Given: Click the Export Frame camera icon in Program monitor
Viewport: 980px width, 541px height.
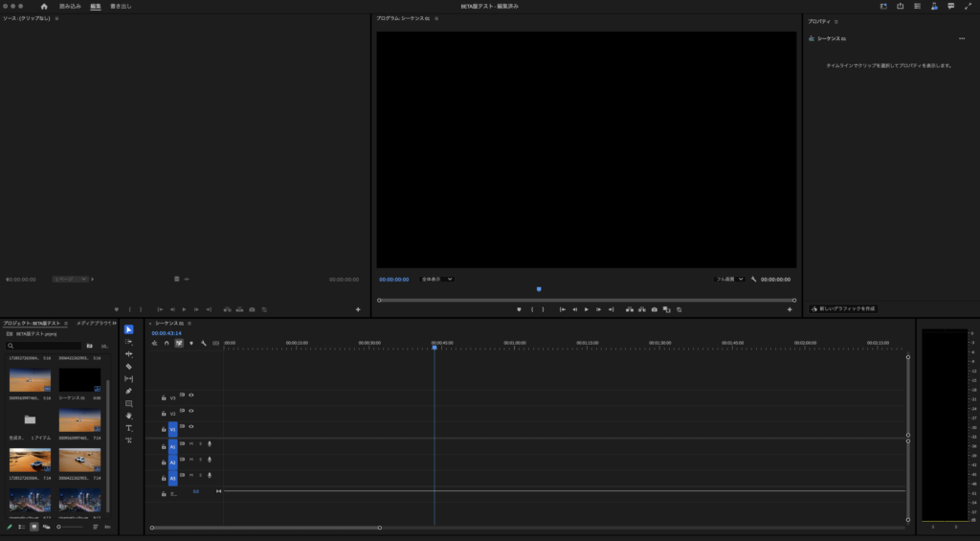Looking at the screenshot, I should tap(655, 309).
